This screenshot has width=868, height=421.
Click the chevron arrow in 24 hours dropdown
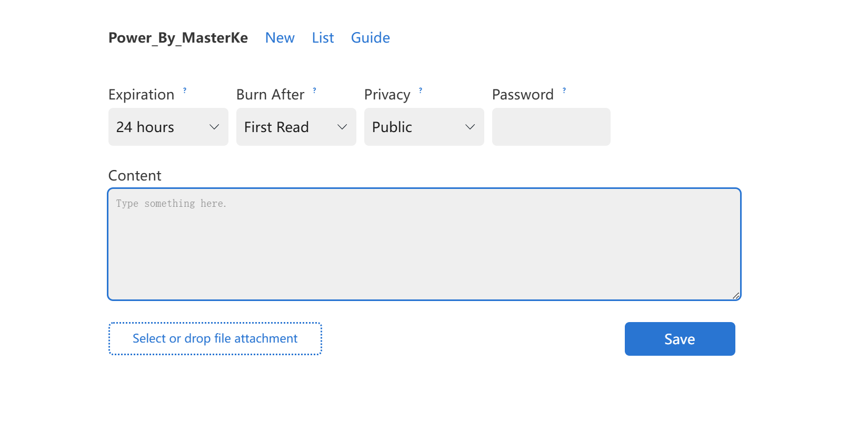[x=214, y=127]
